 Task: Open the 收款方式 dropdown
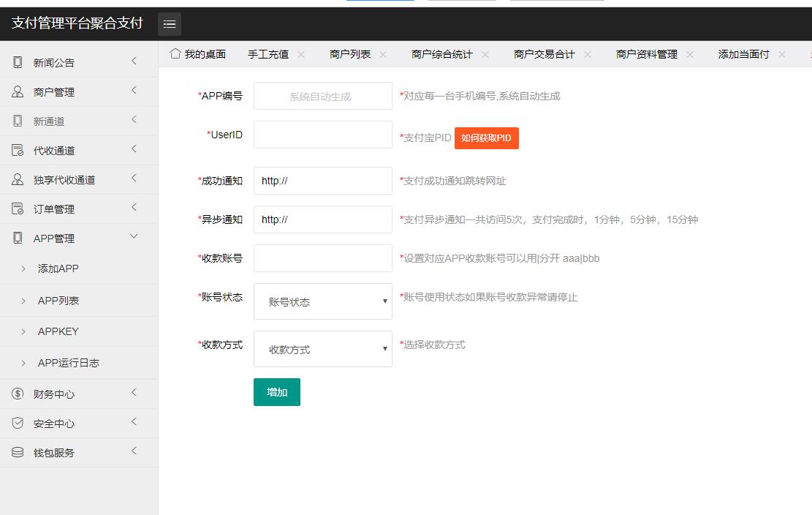[x=322, y=349]
